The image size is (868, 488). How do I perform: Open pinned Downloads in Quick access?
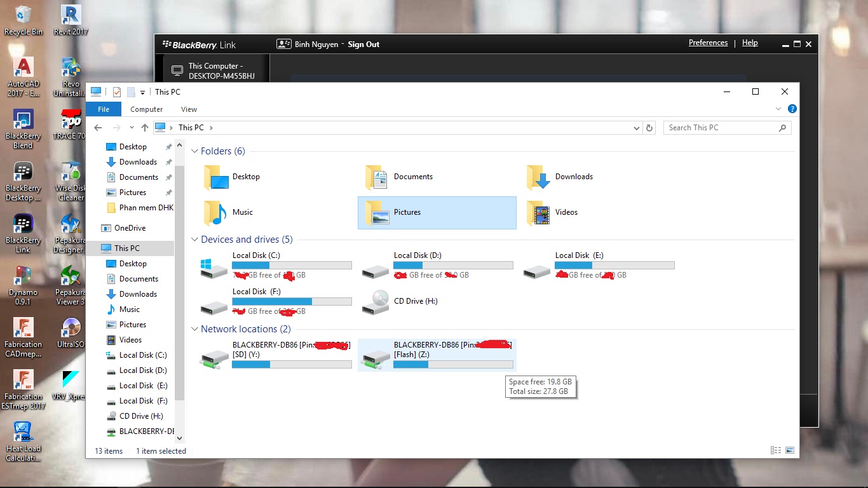click(x=138, y=162)
